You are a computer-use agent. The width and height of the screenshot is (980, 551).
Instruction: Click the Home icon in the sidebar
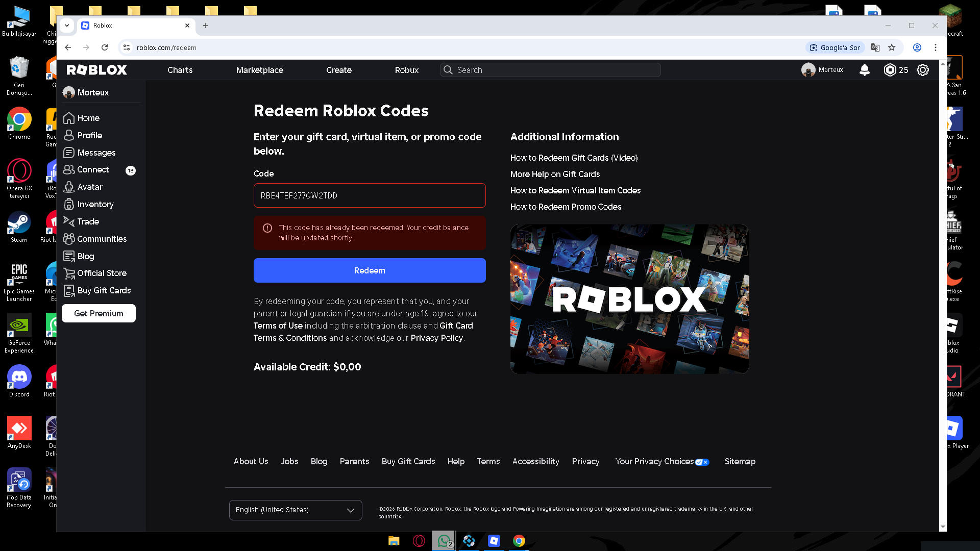[x=69, y=118]
